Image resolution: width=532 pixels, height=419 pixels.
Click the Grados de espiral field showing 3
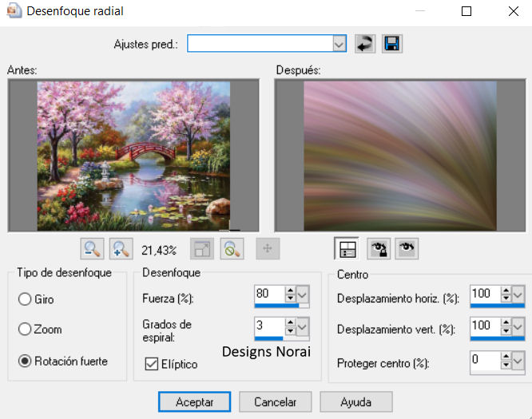point(270,326)
